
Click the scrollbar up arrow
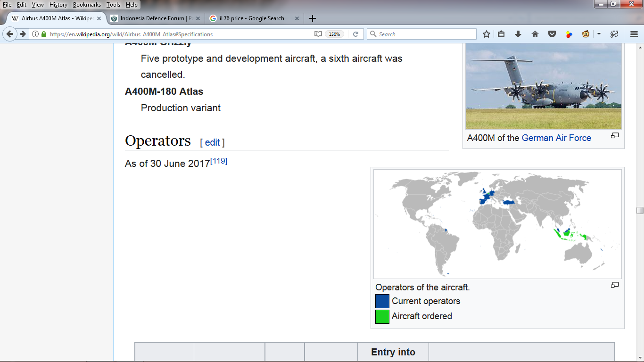coord(640,48)
